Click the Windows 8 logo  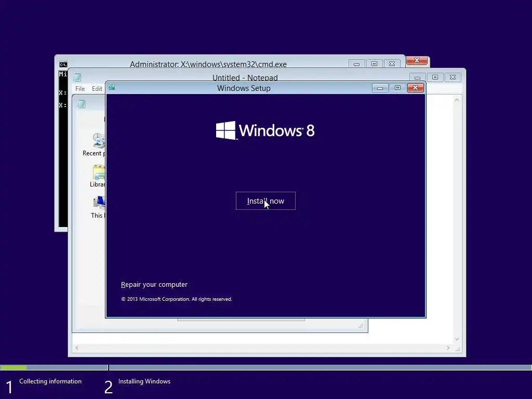[265, 130]
